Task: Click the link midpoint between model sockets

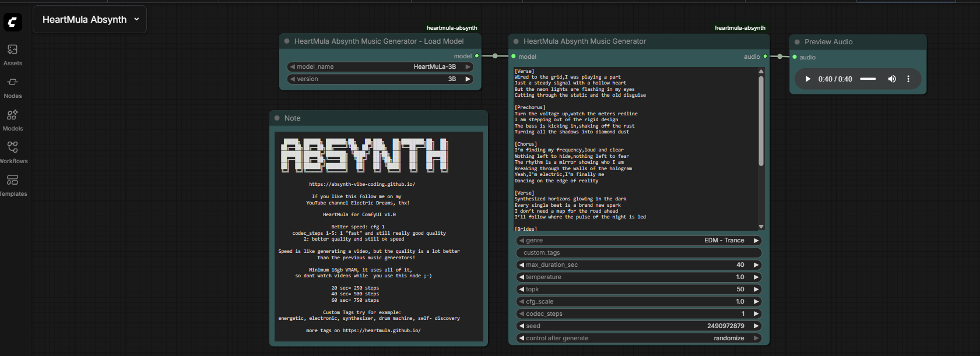Action: coord(495,56)
